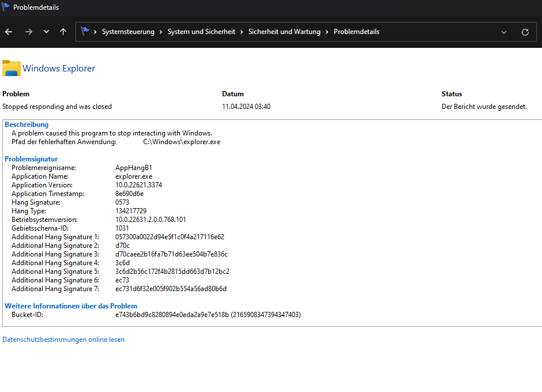This screenshot has width=542, height=392.
Task: Click Application Timestamp value 8e690d6e
Action: (129, 194)
